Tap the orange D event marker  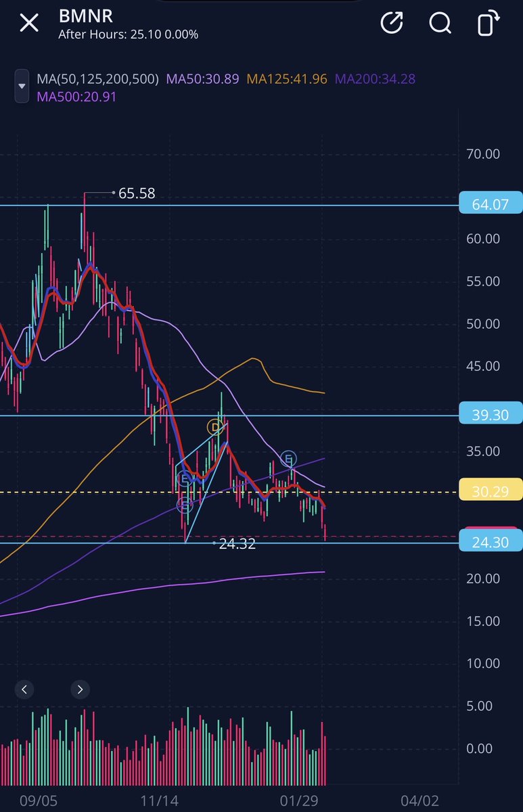215,427
